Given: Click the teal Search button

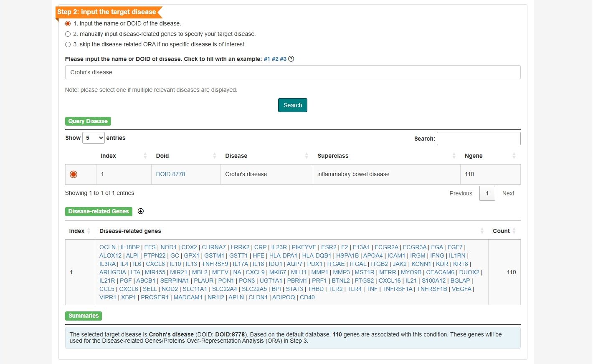Looking at the screenshot, I should coord(293,105).
